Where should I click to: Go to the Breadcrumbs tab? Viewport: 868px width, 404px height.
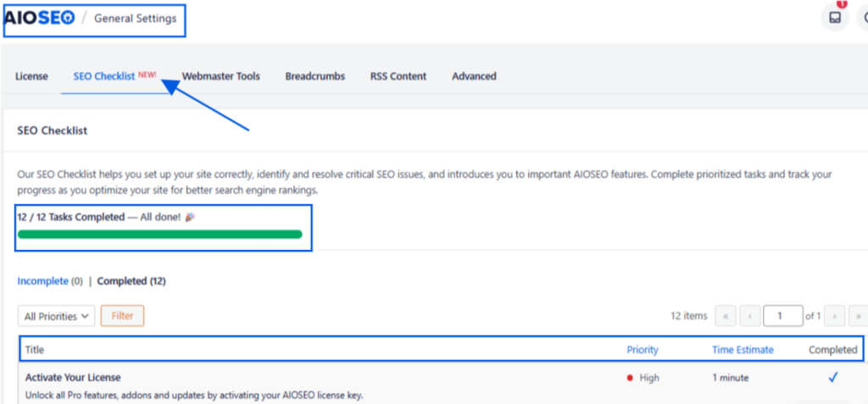pos(315,76)
